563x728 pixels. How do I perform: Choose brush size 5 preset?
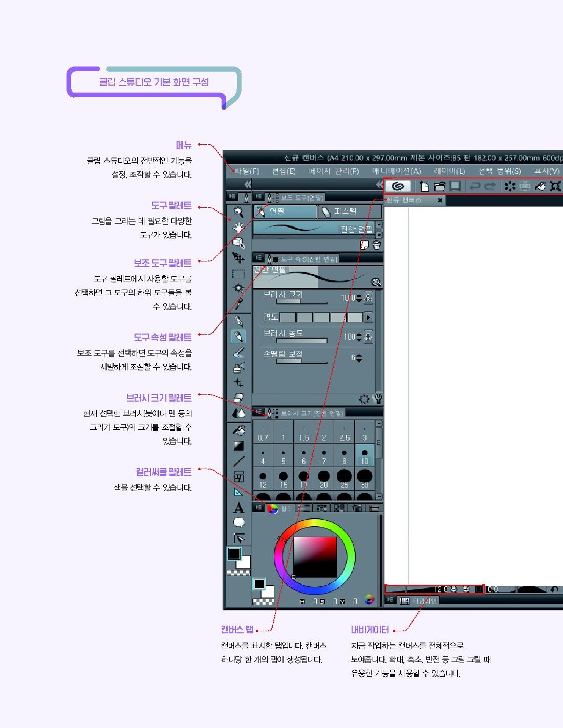(x=283, y=455)
